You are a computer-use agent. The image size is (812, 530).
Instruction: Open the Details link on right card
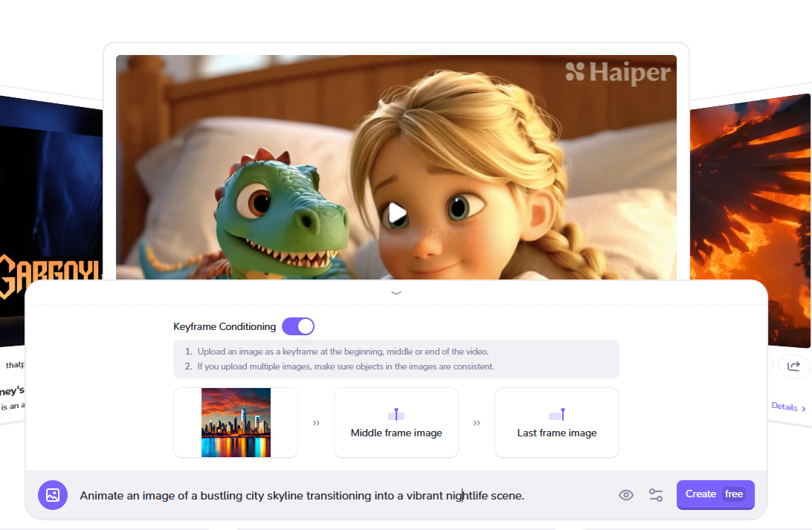pos(788,407)
